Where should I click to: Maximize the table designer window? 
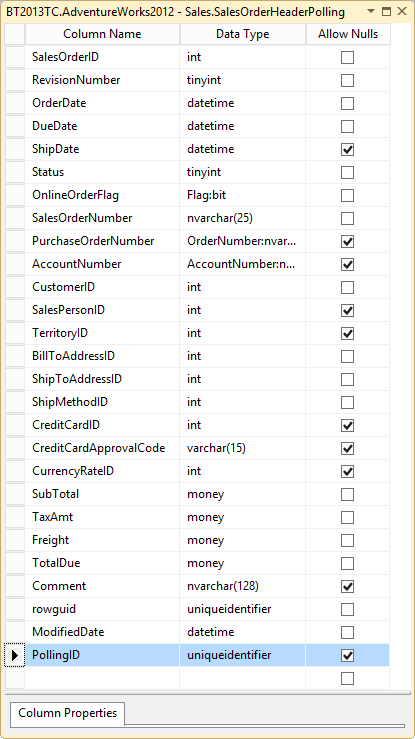click(x=386, y=12)
